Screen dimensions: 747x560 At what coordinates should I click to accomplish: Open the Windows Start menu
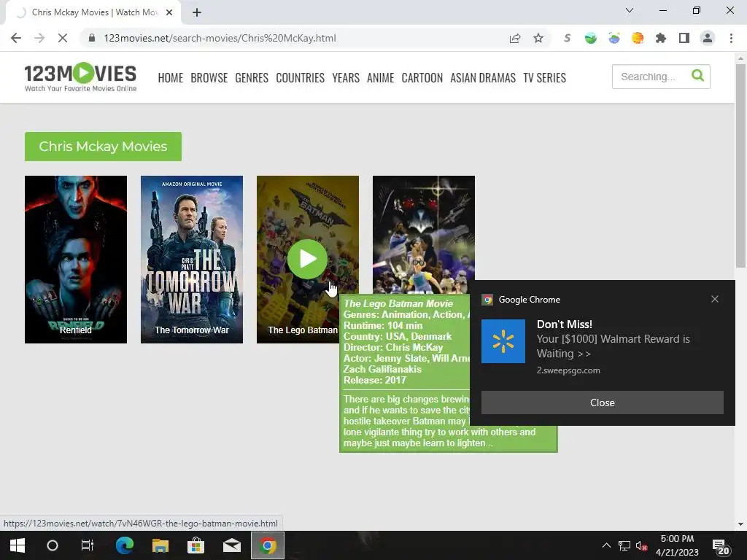click(x=18, y=545)
